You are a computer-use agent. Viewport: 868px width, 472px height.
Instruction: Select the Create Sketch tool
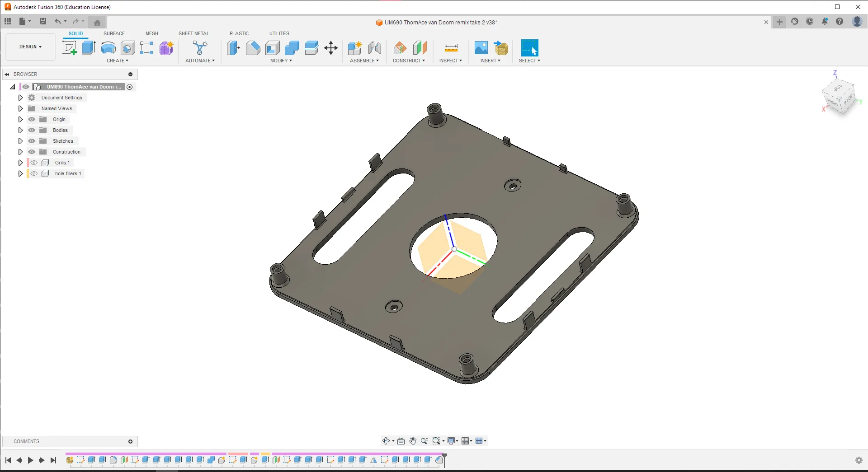(69, 47)
